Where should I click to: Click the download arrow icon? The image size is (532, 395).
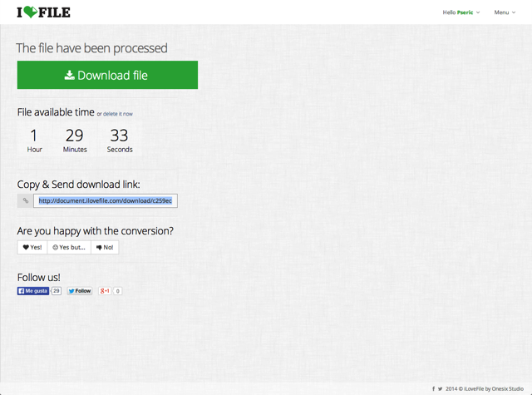pyautogui.click(x=69, y=75)
